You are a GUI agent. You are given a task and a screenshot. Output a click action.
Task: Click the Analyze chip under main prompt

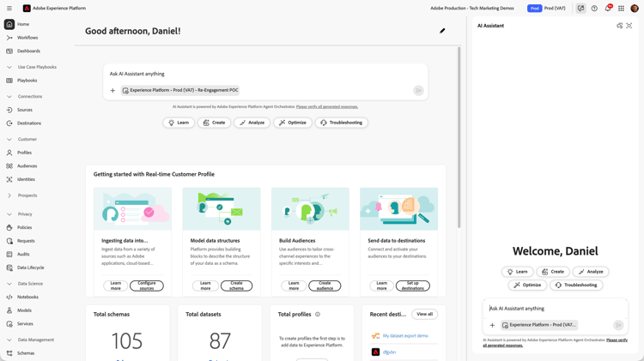(x=252, y=123)
